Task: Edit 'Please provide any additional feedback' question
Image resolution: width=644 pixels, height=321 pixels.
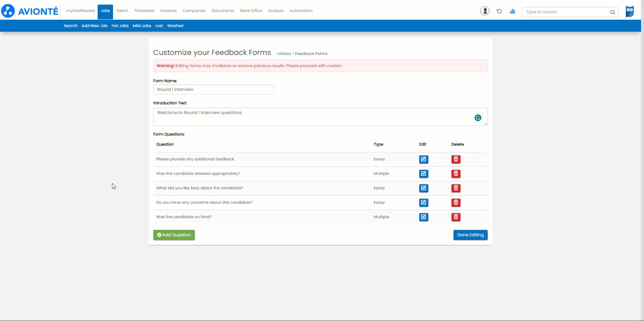Action: coord(423,159)
